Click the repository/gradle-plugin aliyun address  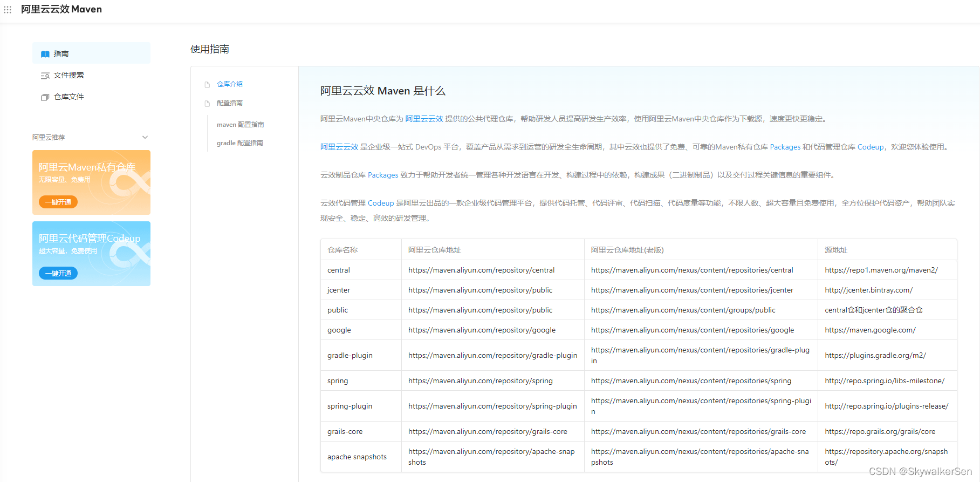[492, 355]
